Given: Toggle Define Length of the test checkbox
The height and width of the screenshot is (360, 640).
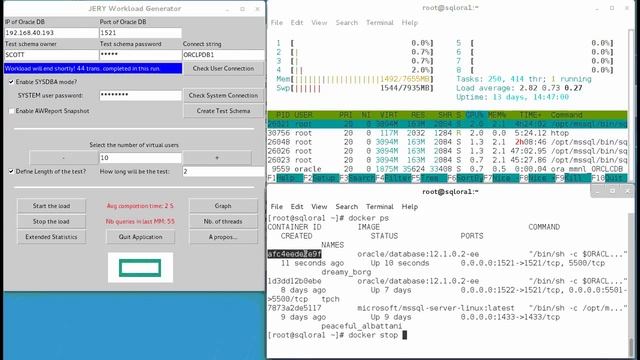Looking at the screenshot, I should click(x=11, y=172).
